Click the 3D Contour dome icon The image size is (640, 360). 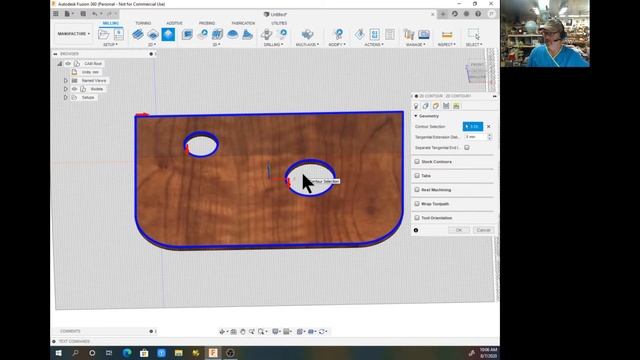coord(232,35)
